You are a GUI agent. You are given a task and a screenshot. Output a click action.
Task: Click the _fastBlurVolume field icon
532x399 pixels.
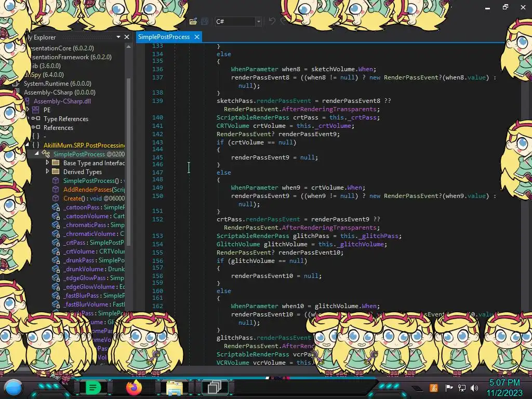click(56, 304)
